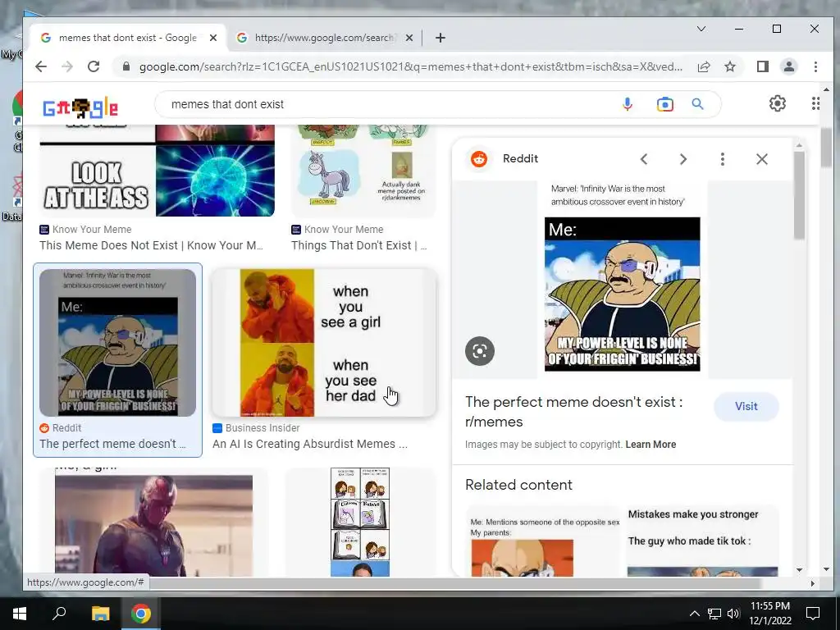Viewport: 840px width, 630px height.
Task: Open related 'Mistakes make you stronger' meme
Action: [702, 541]
